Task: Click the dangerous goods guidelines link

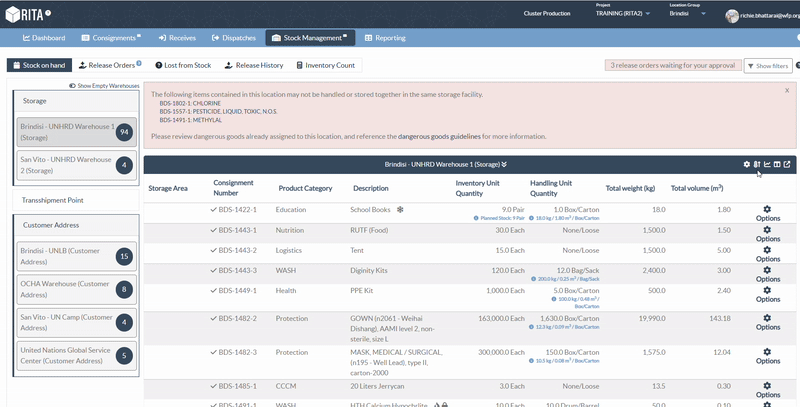Action: tap(442, 136)
